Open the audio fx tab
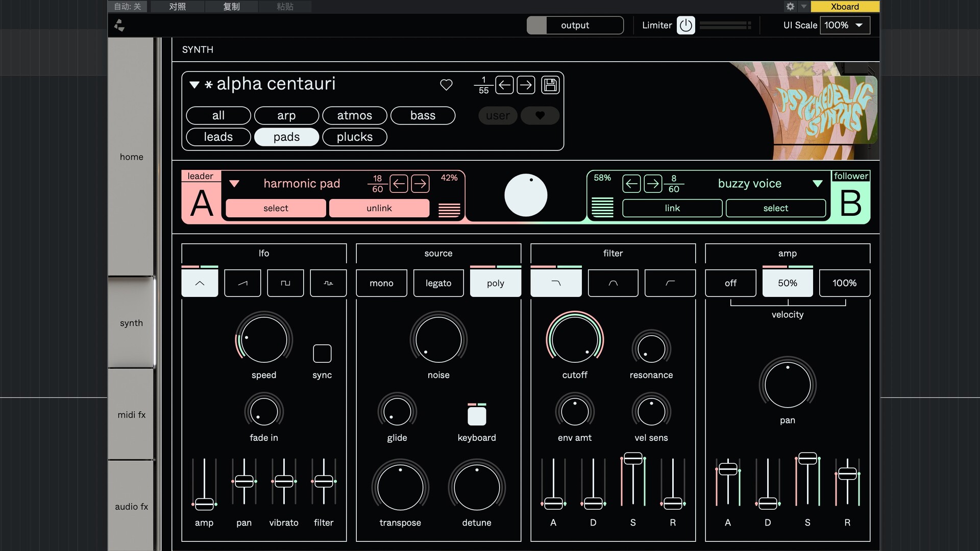Viewport: 980px width, 551px height. coord(131,507)
